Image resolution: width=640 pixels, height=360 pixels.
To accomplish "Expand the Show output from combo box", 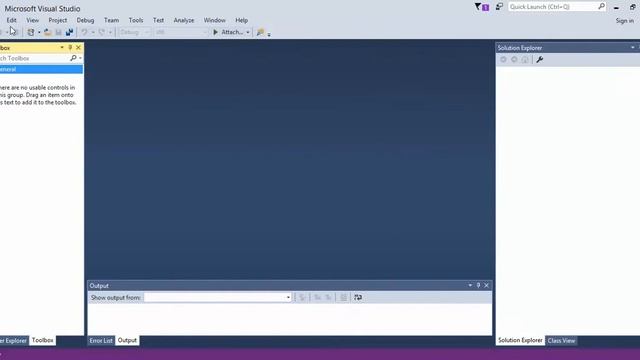I will point(288,298).
